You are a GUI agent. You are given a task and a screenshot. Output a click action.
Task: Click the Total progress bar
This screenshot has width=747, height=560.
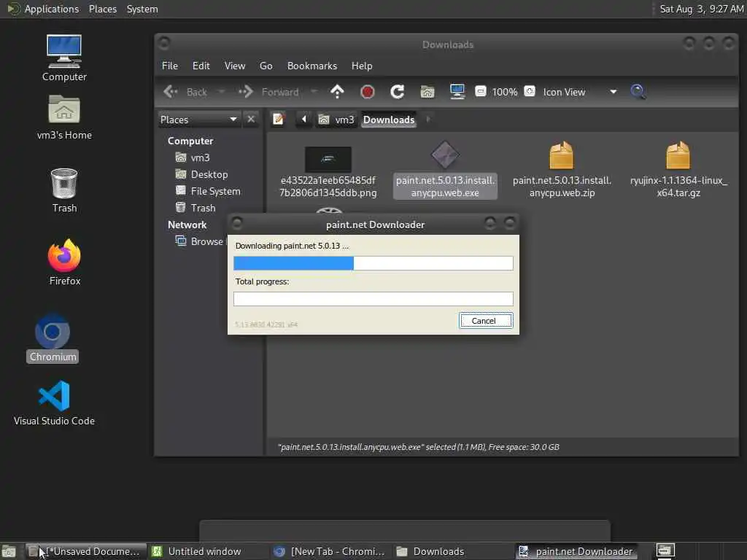(x=373, y=298)
